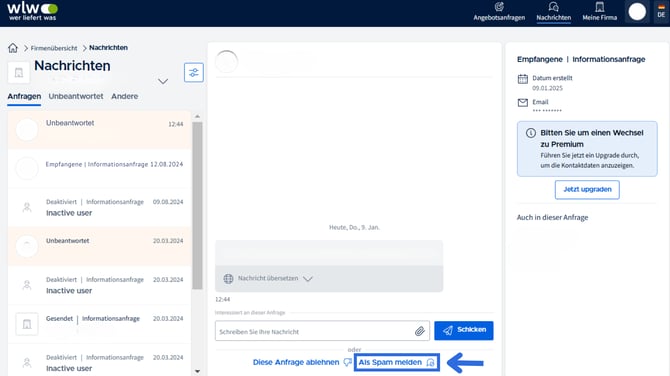The image size is (670, 376).
Task: Expand the Nachricht übersetzen dropdown
Action: 308,279
